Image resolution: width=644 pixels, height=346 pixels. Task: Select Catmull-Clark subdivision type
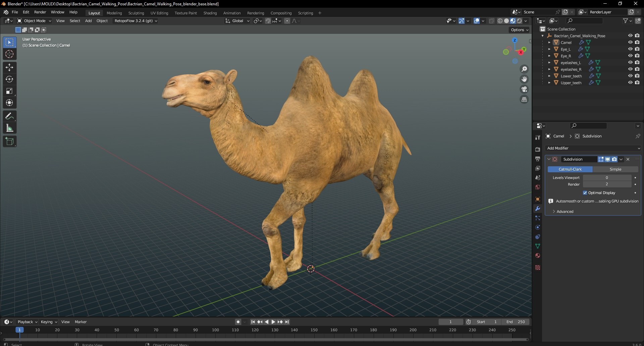(x=570, y=169)
